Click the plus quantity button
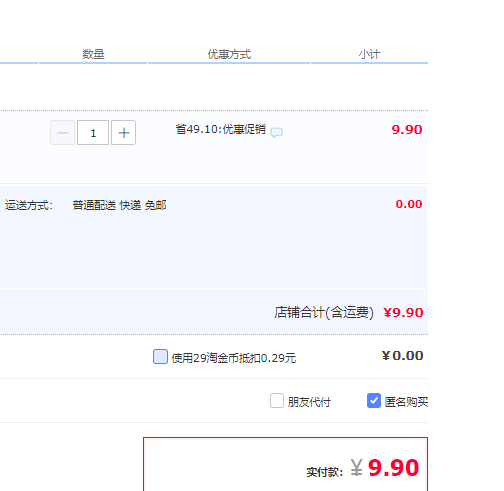Image resolution: width=504 pixels, height=491 pixels. coord(123,133)
